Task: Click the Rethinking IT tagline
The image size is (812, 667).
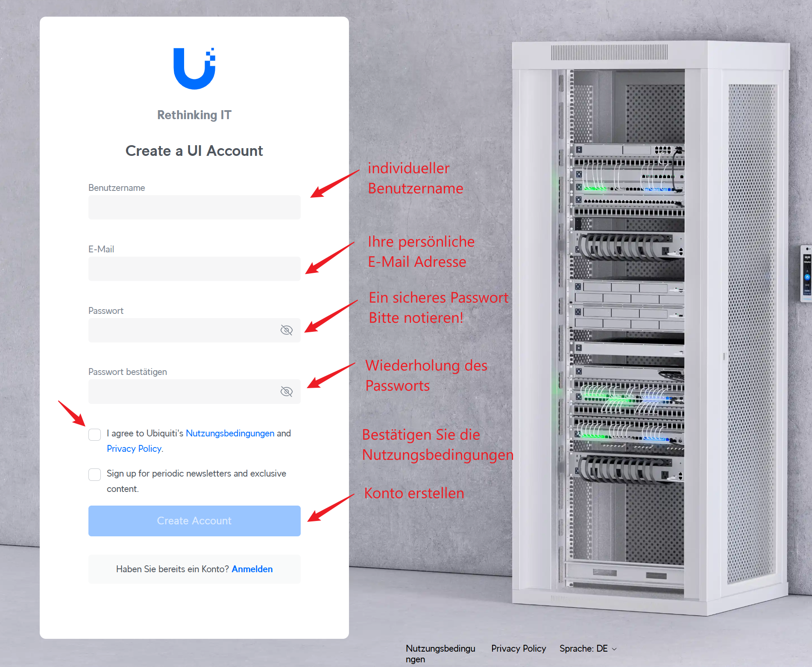Action: (194, 115)
